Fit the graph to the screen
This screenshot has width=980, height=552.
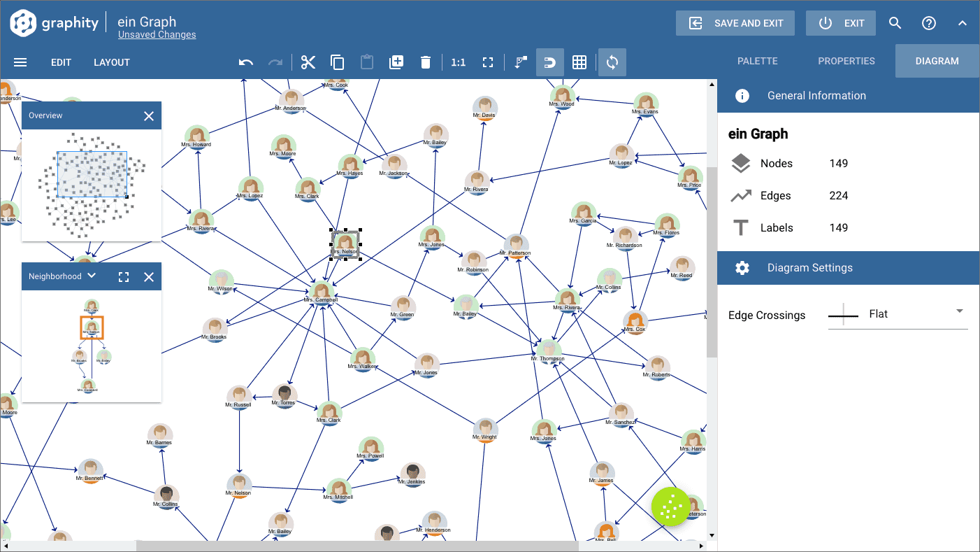tap(489, 62)
